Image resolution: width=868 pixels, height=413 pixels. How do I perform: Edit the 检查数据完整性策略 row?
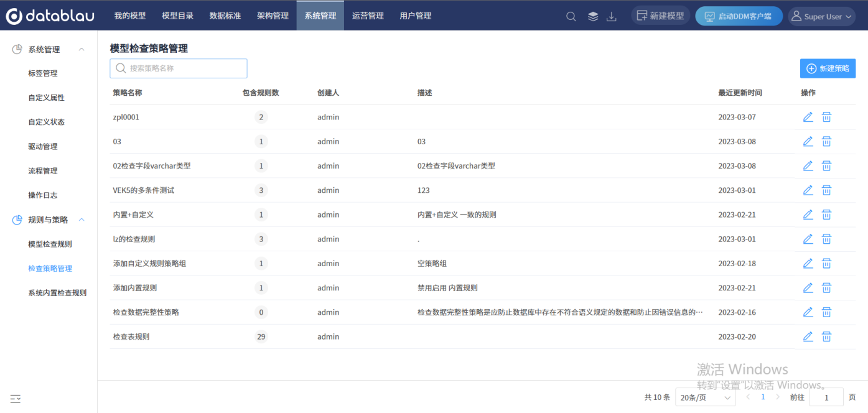pyautogui.click(x=808, y=312)
